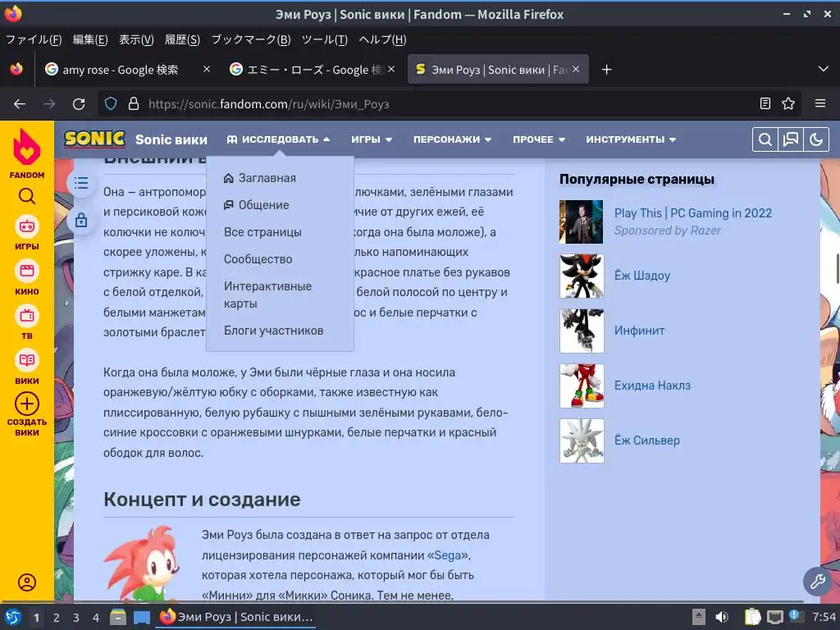
Task: Open 履歴 history menu
Action: [182, 39]
